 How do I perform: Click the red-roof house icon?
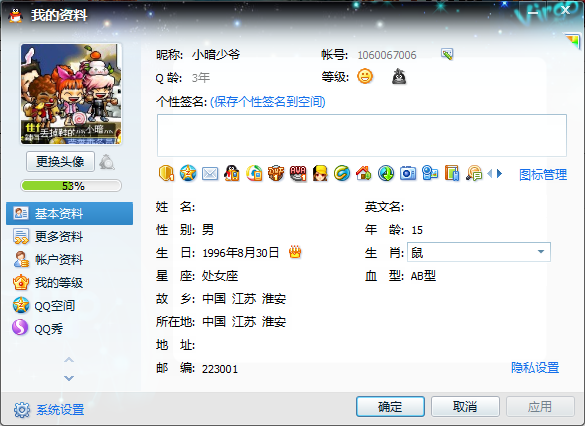[364, 173]
